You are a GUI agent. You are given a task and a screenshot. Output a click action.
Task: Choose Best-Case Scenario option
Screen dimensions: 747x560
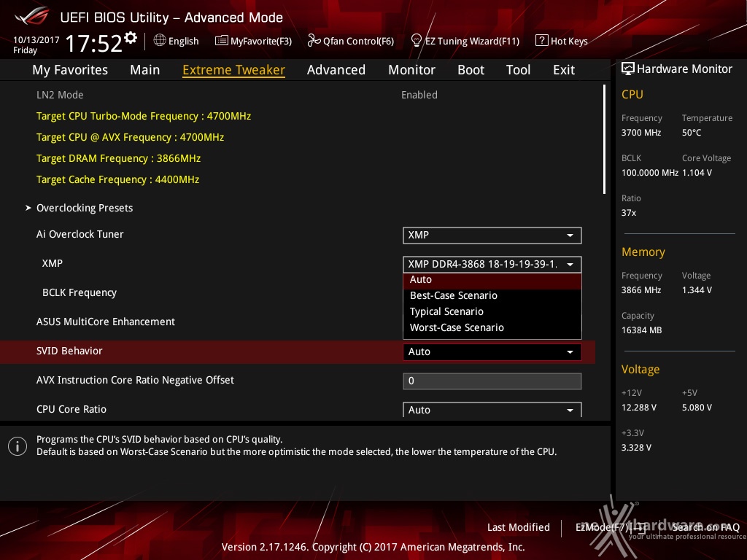click(492, 296)
